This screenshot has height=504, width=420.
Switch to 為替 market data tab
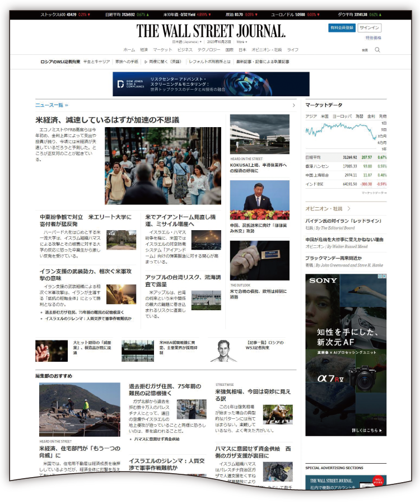tap(360, 116)
